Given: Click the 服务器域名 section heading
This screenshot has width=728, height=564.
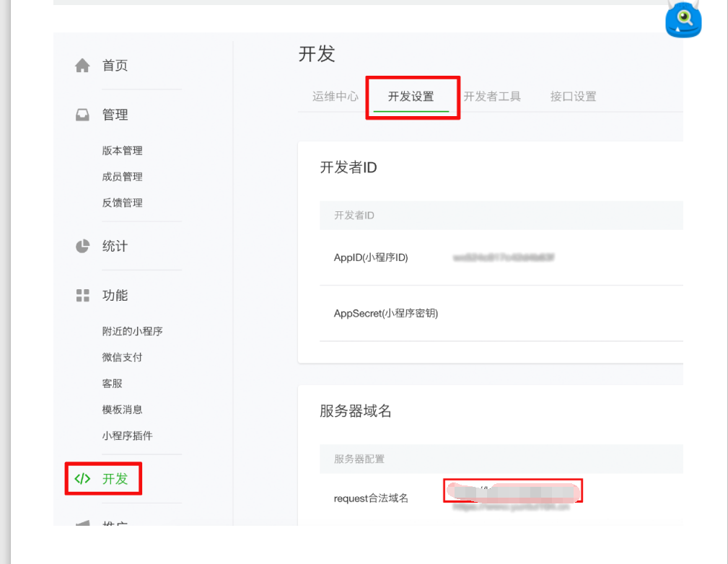Looking at the screenshot, I should 356,411.
